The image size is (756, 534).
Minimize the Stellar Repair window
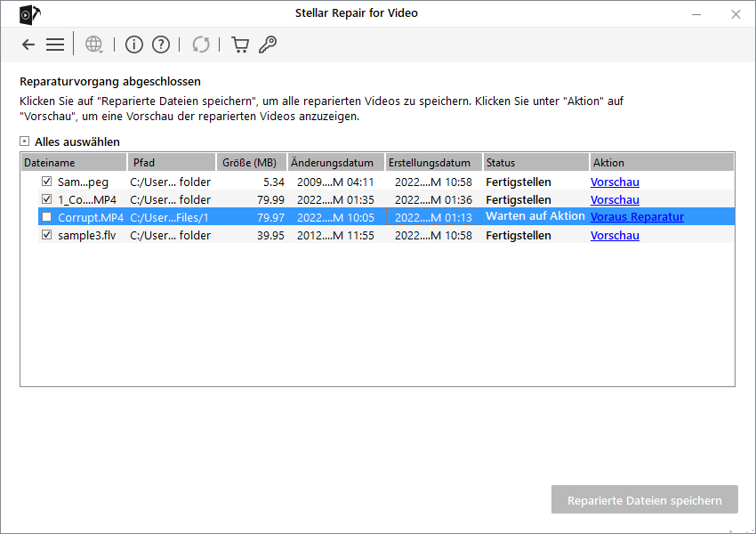point(696,14)
